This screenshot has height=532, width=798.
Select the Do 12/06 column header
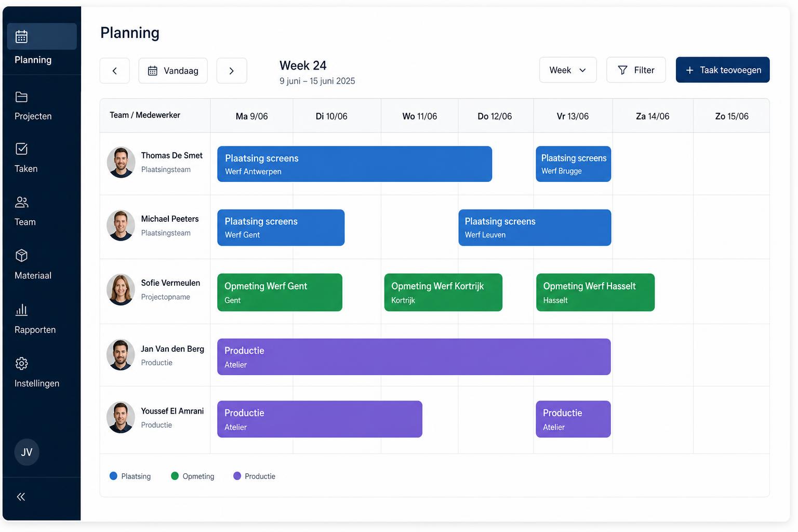(x=495, y=116)
